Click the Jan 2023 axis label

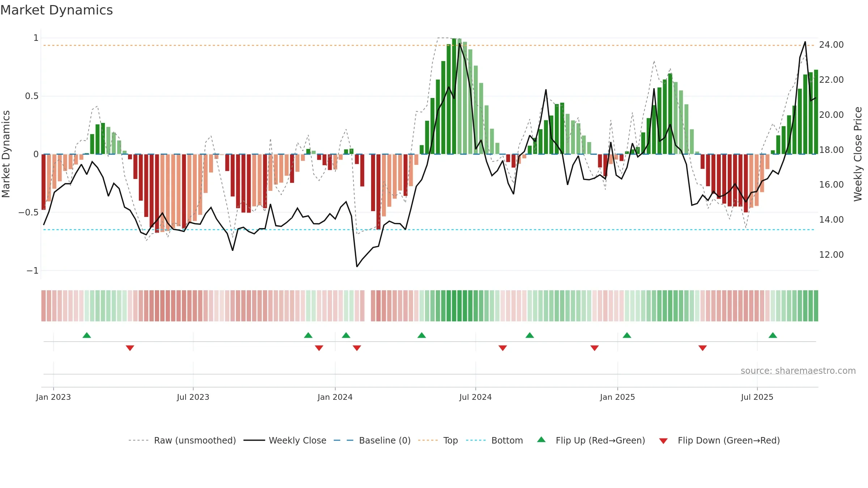[x=54, y=397]
